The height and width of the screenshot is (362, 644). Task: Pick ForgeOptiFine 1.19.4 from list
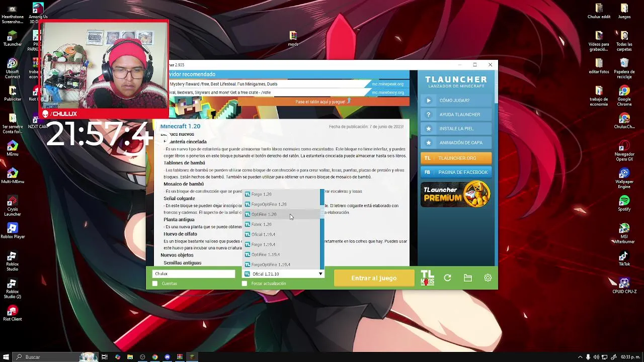(281, 264)
